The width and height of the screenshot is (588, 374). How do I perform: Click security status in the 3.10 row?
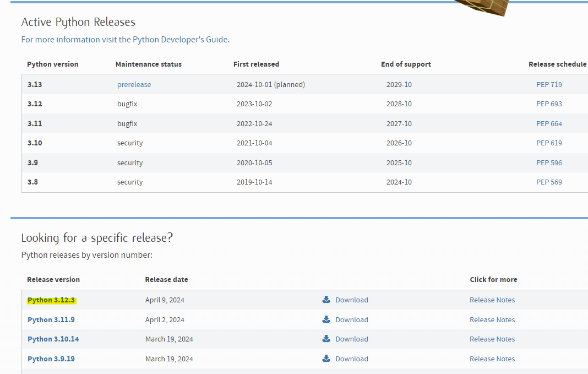(130, 143)
